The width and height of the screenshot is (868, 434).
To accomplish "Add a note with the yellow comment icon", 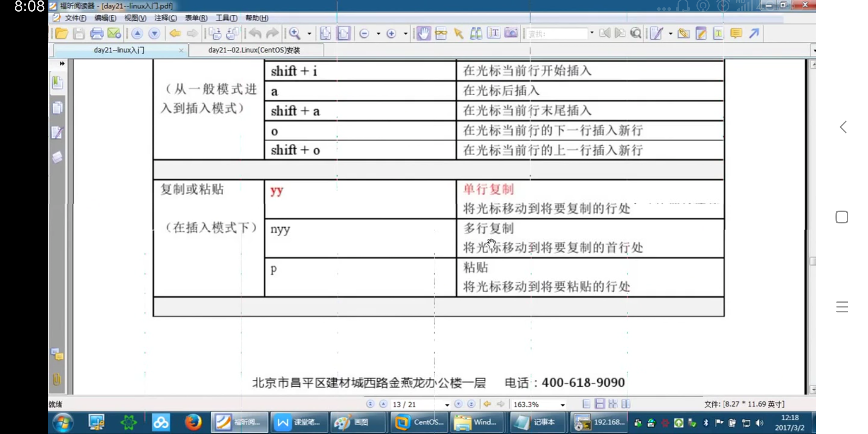I will [x=736, y=34].
